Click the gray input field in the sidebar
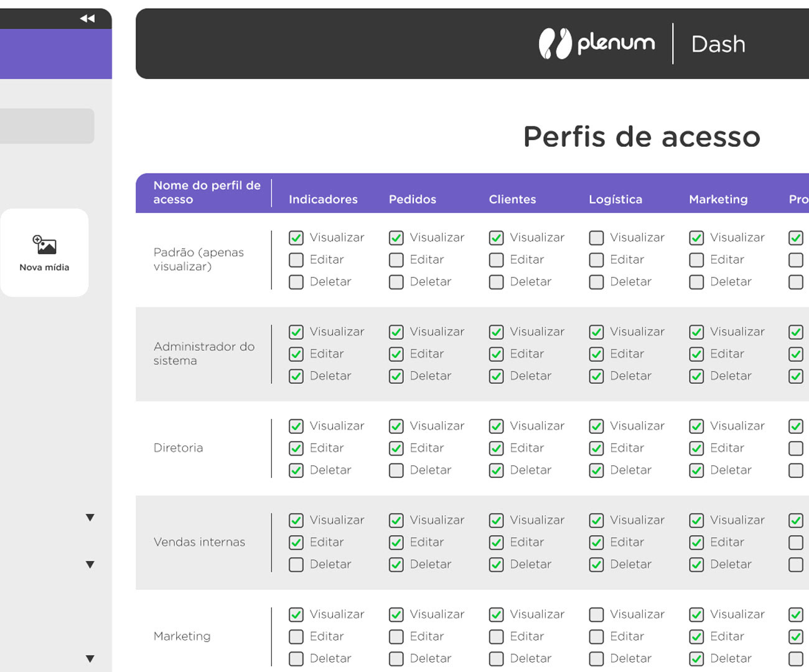 pos(47,126)
